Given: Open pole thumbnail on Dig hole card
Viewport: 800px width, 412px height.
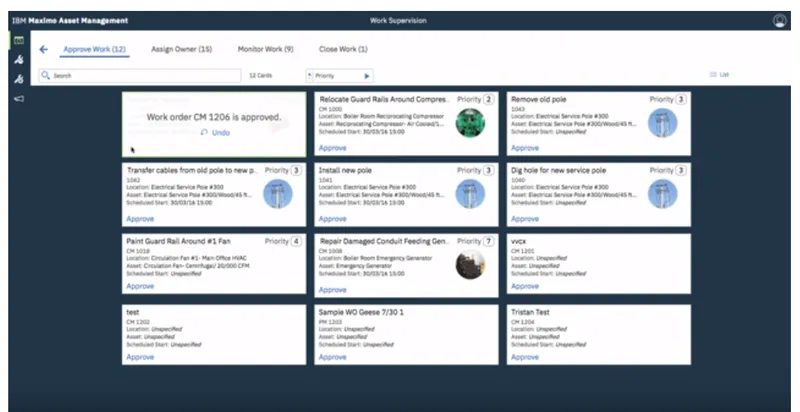Looking at the screenshot, I should 662,194.
